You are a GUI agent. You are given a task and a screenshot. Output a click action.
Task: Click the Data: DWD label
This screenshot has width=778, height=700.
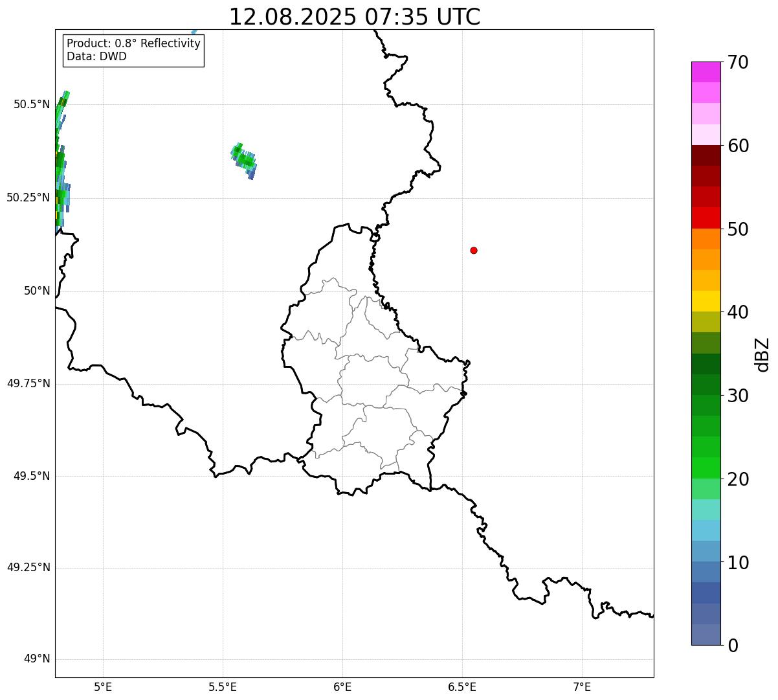point(97,56)
